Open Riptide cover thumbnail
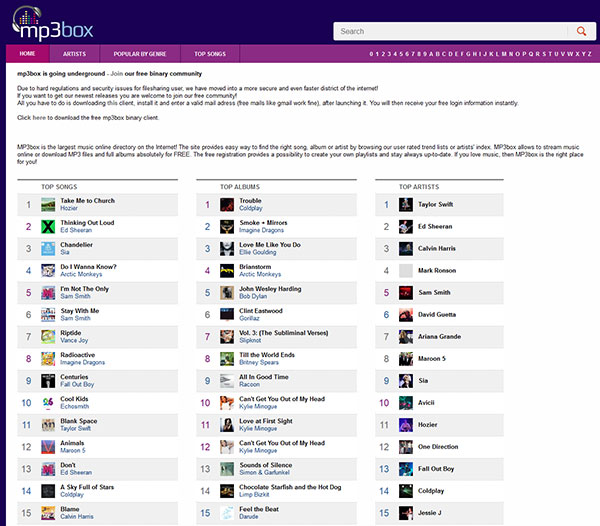Viewport: 600px width, 526px height. click(48, 337)
